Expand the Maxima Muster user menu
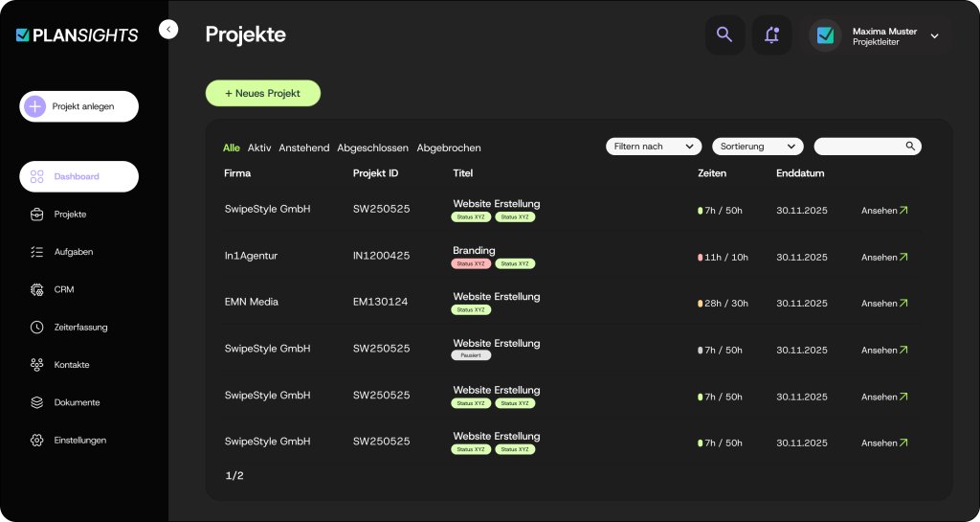Screen dimensions: 980x522 point(934,35)
